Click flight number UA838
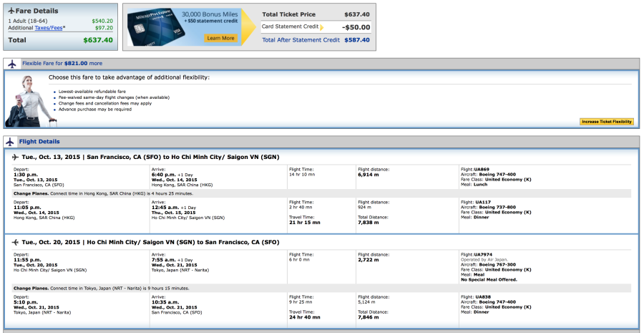This screenshot has width=644, height=333. [x=482, y=296]
